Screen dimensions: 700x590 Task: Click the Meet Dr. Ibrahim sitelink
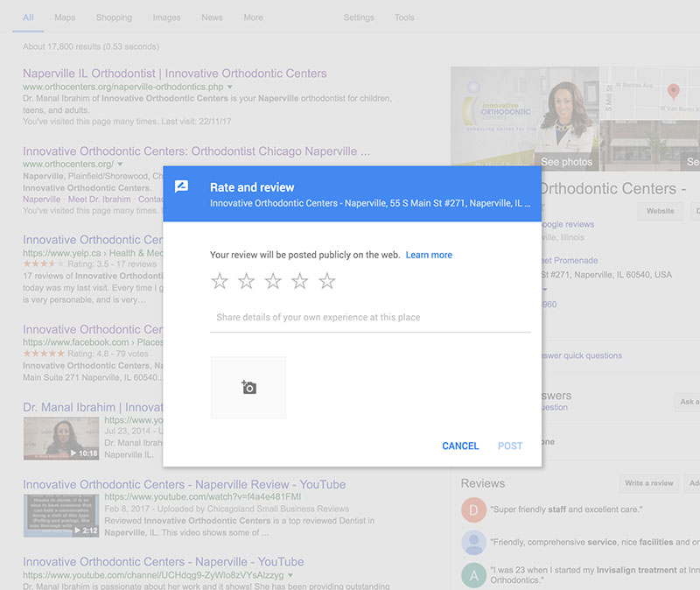[x=100, y=200]
